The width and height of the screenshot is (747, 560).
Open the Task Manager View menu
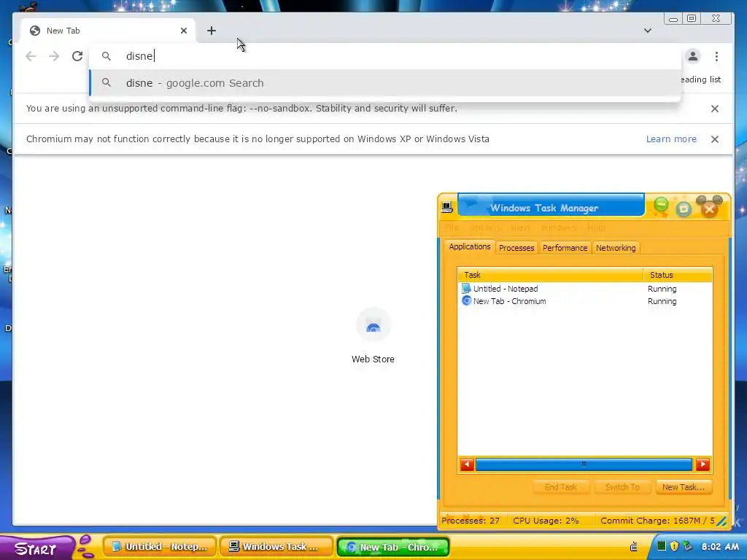520,227
